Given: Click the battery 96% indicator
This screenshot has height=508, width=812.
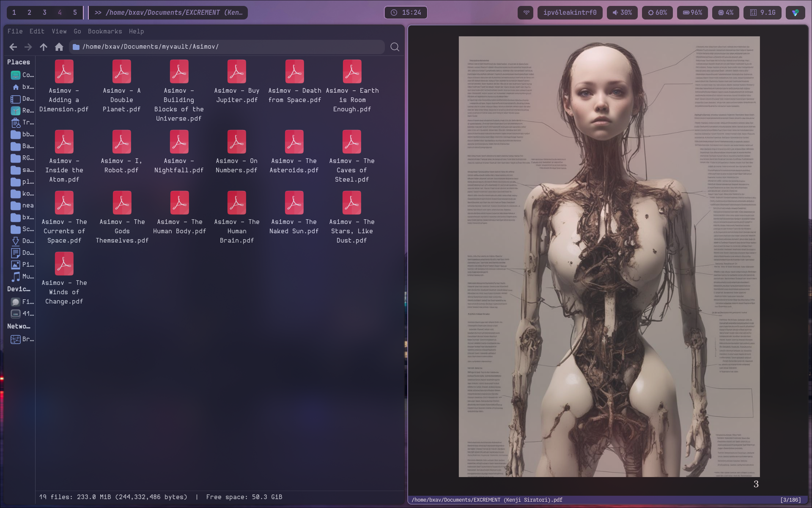Looking at the screenshot, I should [692, 13].
